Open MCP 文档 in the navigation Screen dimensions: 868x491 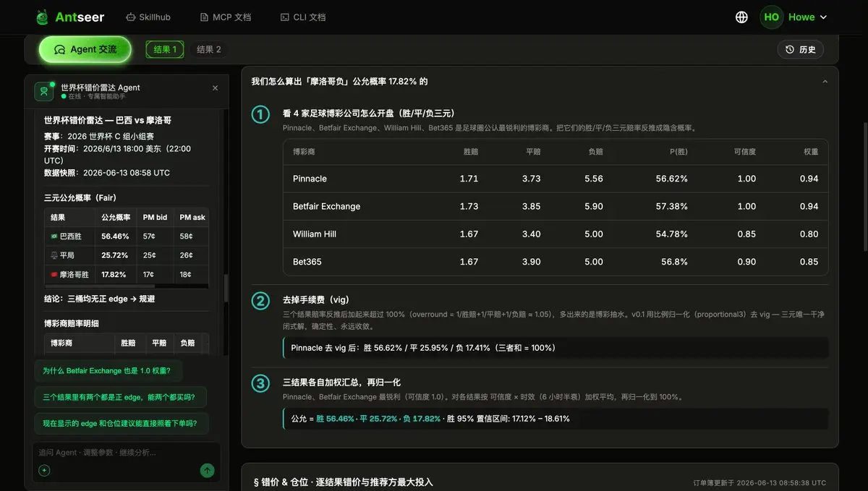coord(225,17)
